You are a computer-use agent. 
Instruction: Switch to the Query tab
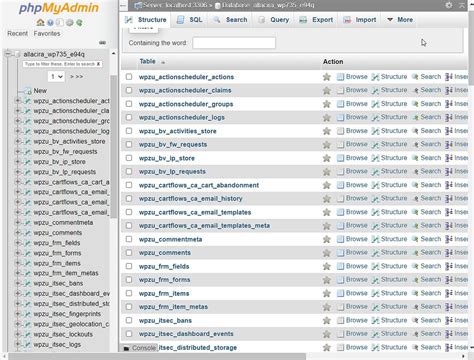[274, 20]
